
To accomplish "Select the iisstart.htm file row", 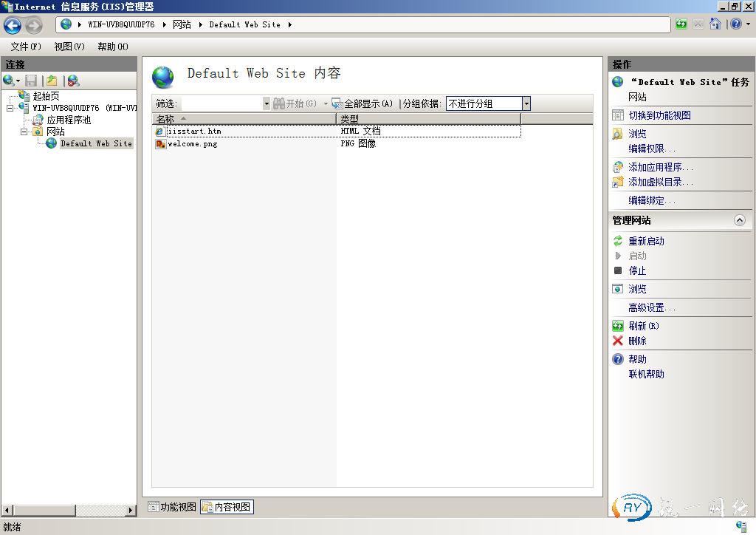I will (193, 132).
